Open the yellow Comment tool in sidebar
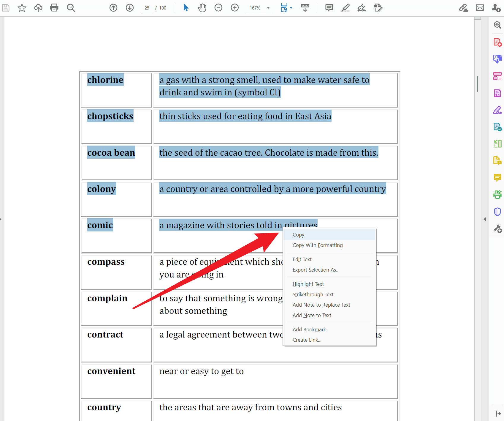This screenshot has height=421, width=504. [x=497, y=178]
